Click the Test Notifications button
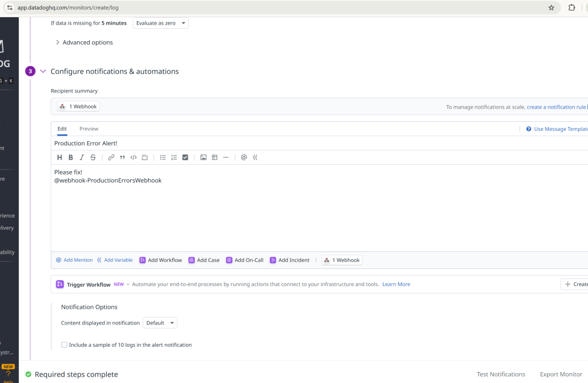Screen dimensions: 588x383 (501, 374)
